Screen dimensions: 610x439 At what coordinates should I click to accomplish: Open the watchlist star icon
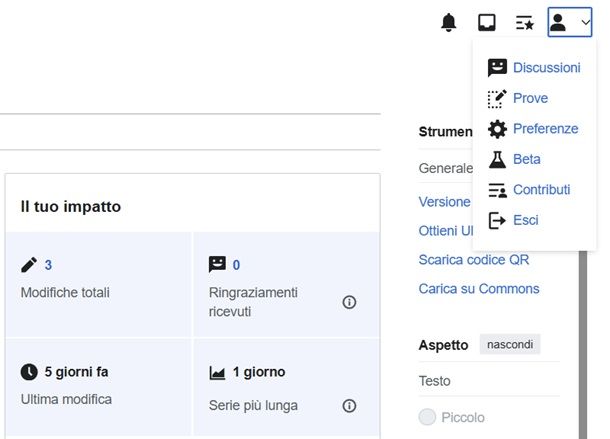[524, 22]
